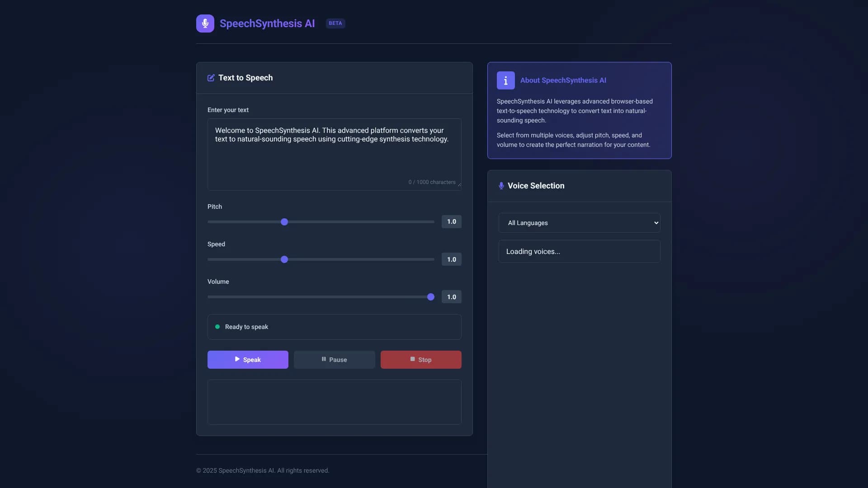This screenshot has width=868, height=488.
Task: Click the pencil icon beside Text to Speech
Action: tap(211, 77)
